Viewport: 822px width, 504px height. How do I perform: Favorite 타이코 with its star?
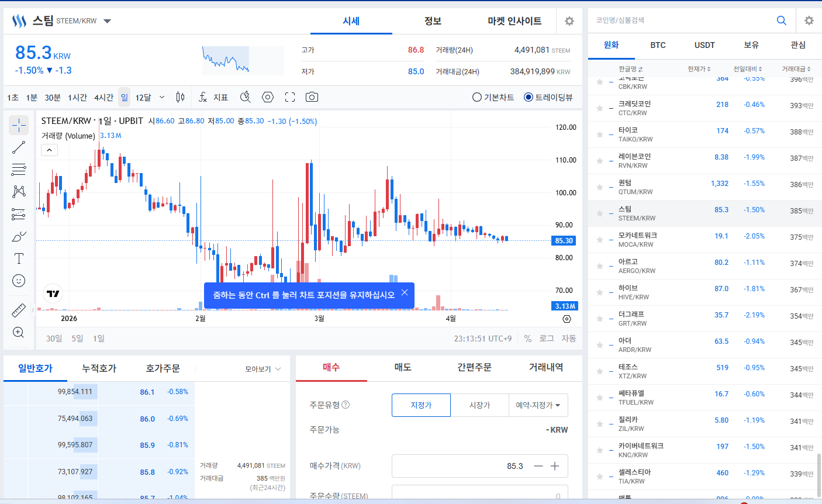coord(600,134)
